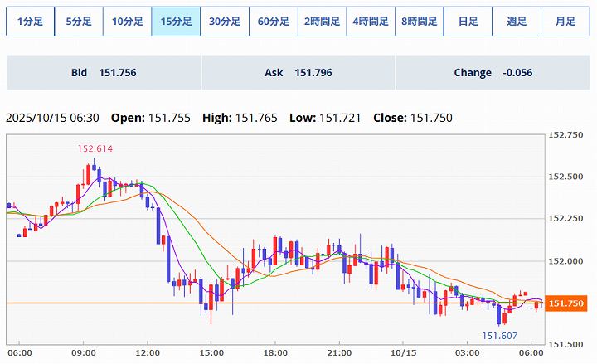Select the 1分足 timeframe tab
Viewport: 597px width, 364px height.
(x=30, y=22)
